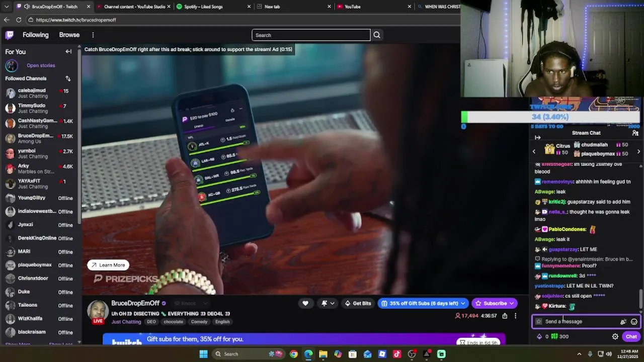644x362 pixels.
Task: Open the emote picker in chat
Action: click(x=634, y=322)
